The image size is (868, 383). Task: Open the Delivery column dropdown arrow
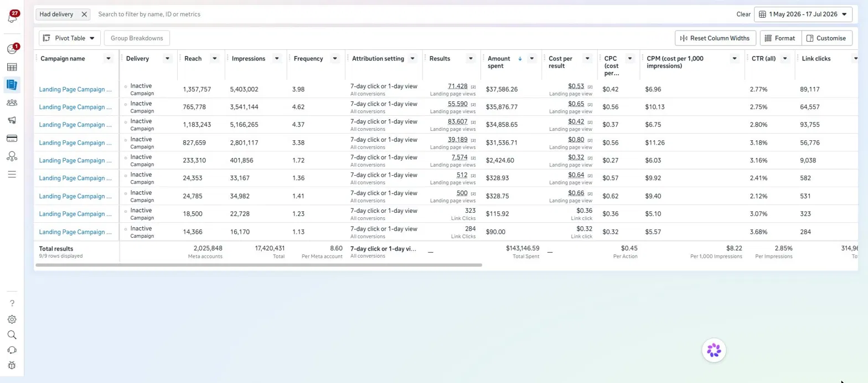[x=168, y=59]
